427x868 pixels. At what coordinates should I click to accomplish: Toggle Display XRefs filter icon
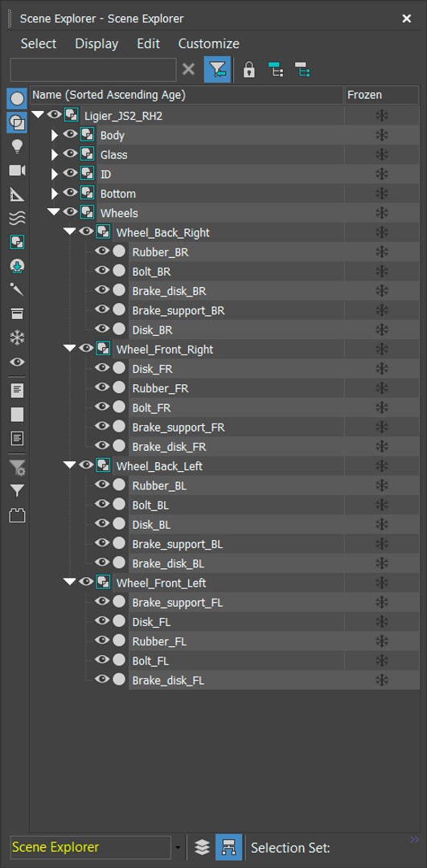pos(17,266)
